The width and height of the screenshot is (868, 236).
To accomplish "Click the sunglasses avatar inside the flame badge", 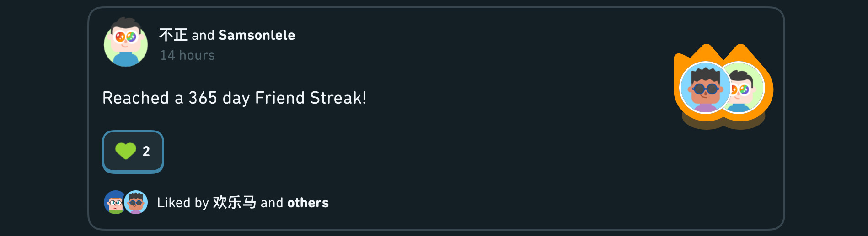I will [705, 88].
